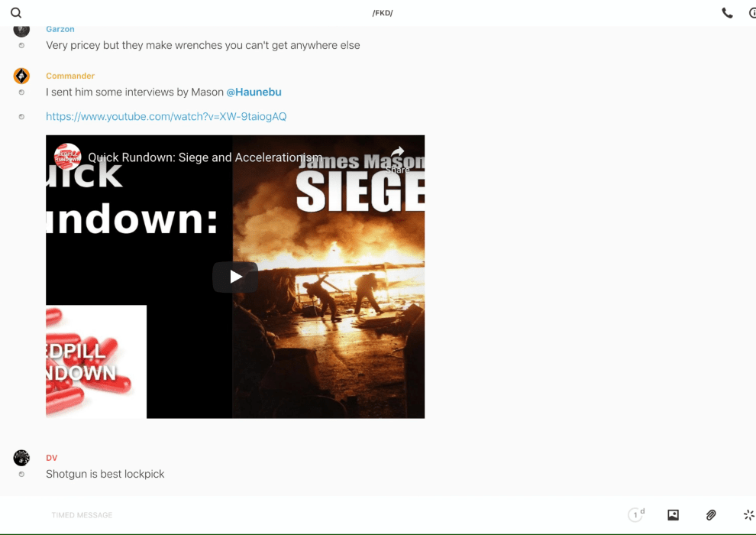Viewport: 756px width, 535px height.
Task: Open the conversation search
Action: tap(16, 13)
